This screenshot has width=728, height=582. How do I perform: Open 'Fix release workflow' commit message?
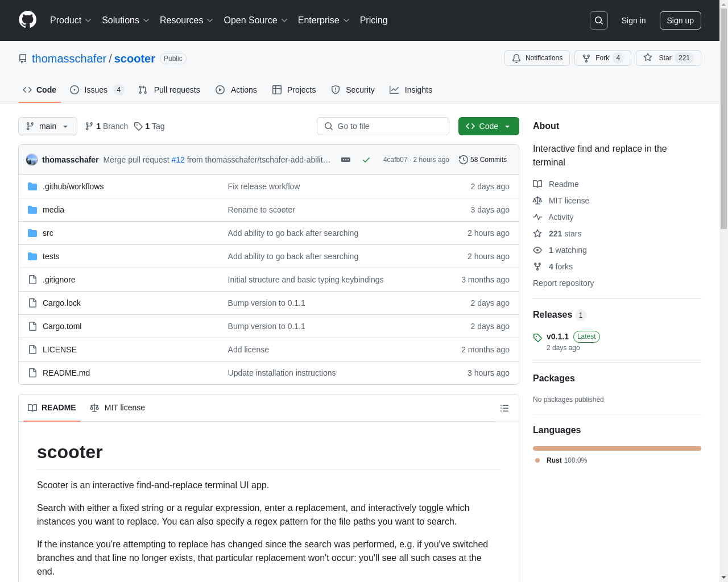[x=263, y=186]
